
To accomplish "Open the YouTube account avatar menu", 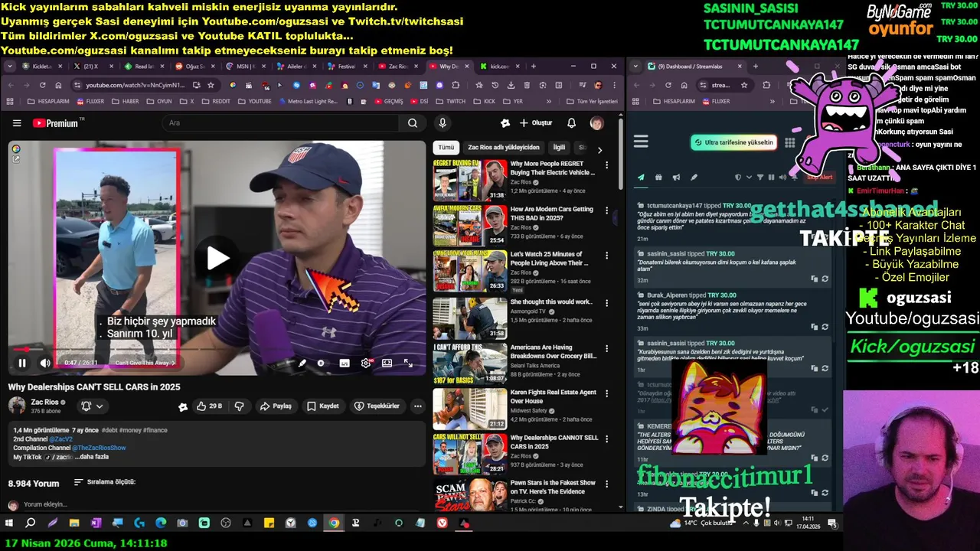I will (x=596, y=123).
